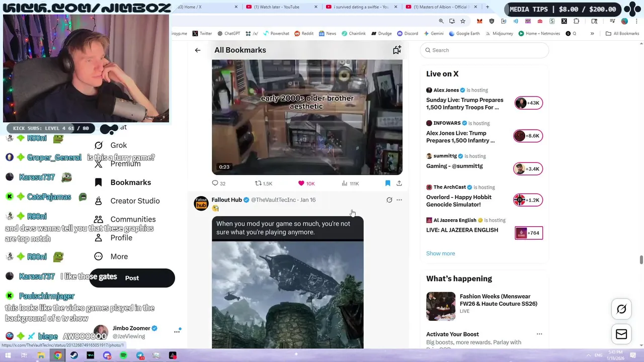
Task: Open Chainlink bookmark
Action: click(353, 34)
